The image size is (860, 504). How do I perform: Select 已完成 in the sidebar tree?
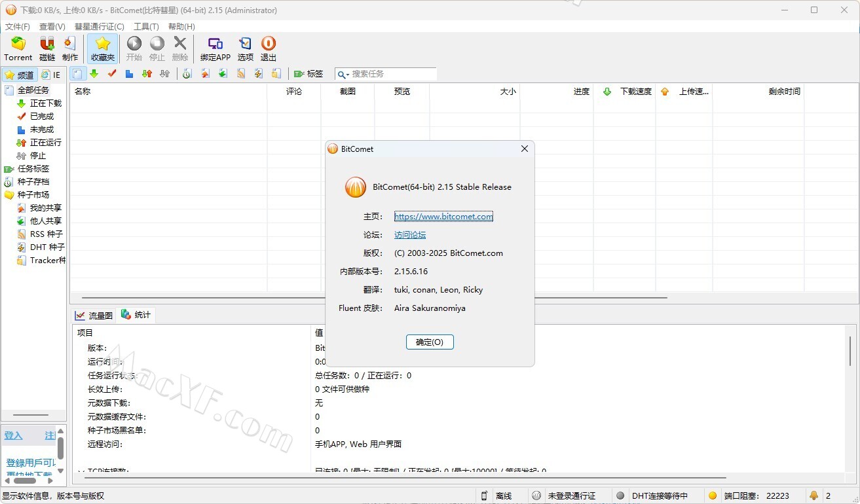click(42, 117)
